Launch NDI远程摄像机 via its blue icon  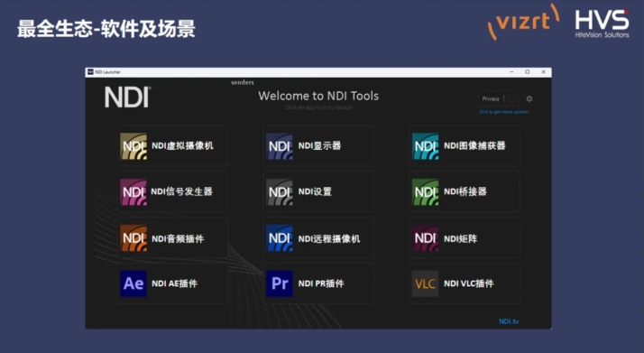click(280, 238)
